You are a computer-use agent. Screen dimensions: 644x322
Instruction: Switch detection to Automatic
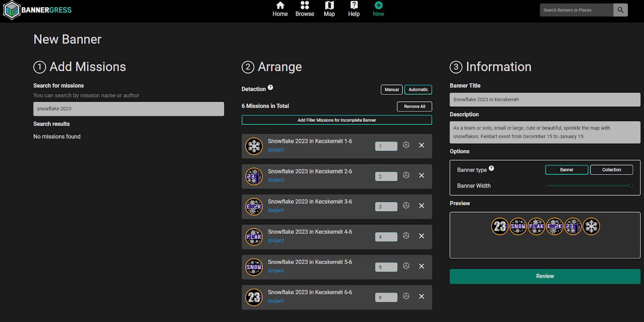point(418,90)
